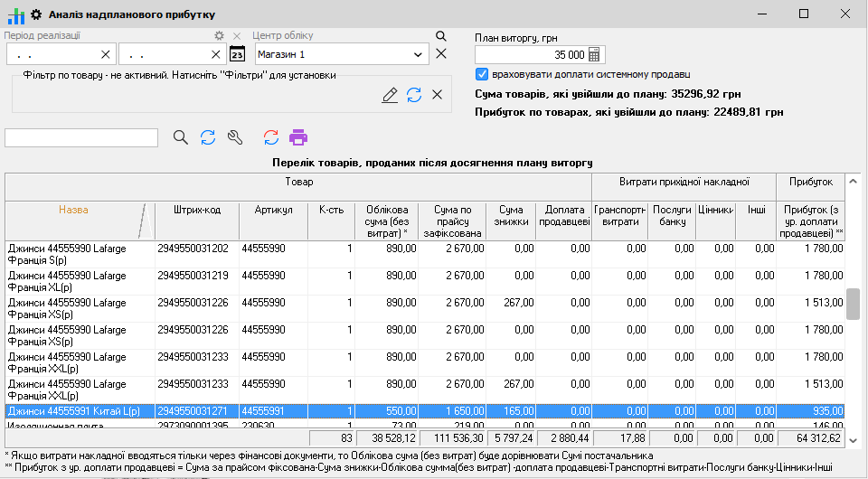Clear the first period date field
The image size is (868, 479).
(106, 54)
